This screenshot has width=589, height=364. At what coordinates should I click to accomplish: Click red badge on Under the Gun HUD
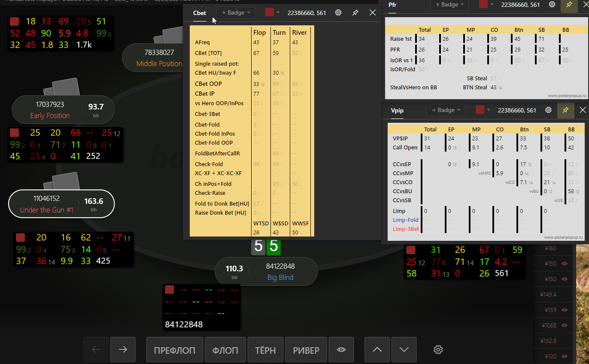click(x=20, y=237)
